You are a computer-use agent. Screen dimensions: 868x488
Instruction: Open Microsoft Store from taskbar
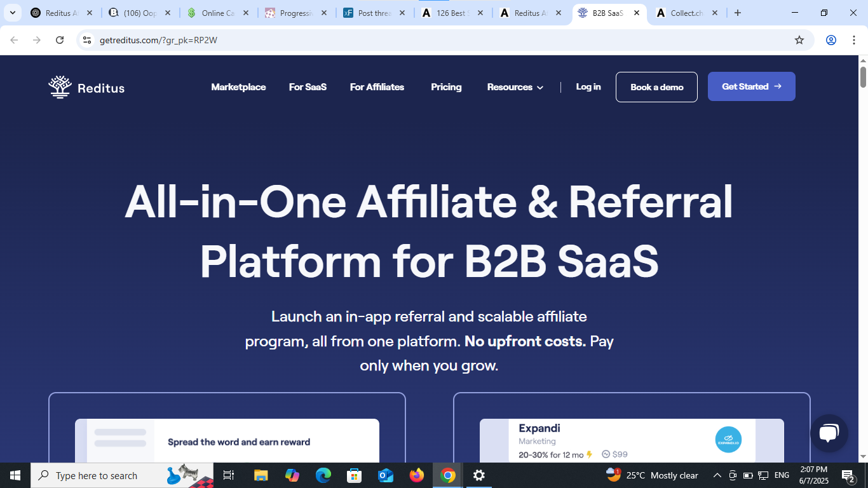355,475
